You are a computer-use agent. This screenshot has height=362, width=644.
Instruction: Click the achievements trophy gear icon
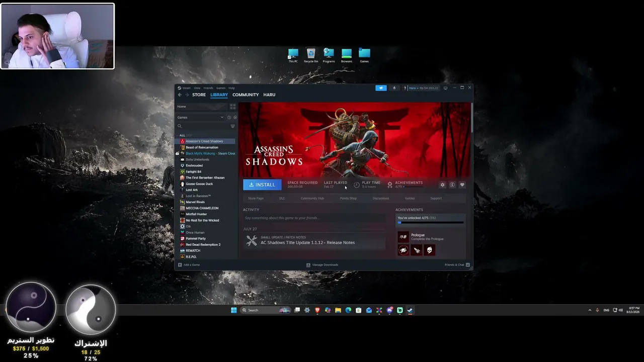[x=389, y=185]
